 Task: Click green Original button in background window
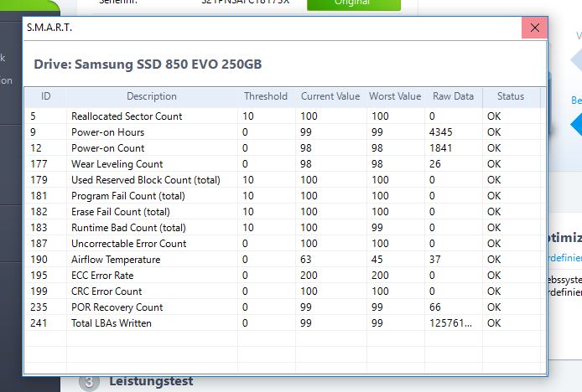pos(354,3)
